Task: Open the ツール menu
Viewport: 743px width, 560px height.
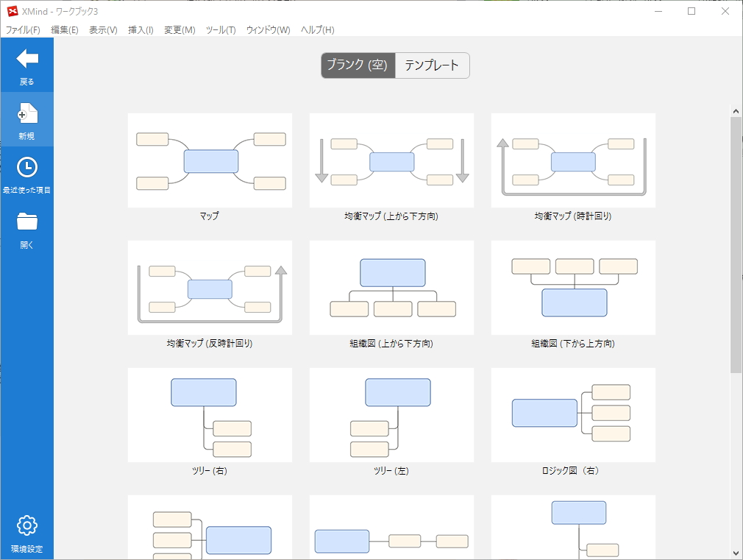Action: click(220, 29)
